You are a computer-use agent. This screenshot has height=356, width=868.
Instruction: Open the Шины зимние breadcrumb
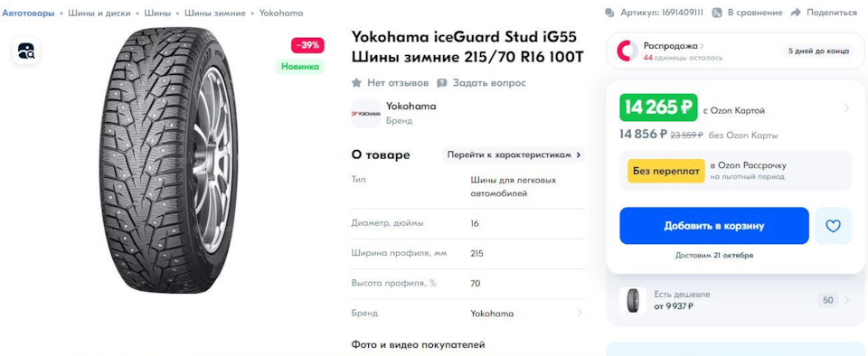215,13
